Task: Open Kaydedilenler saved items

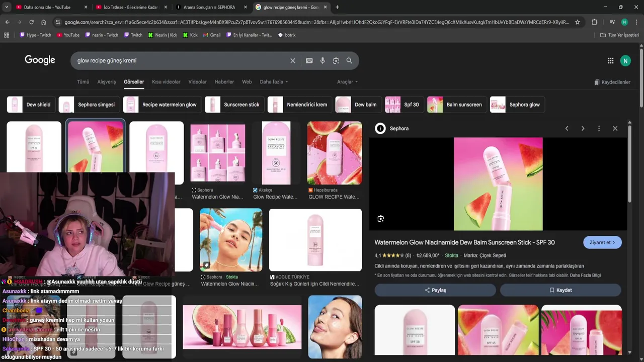Action: [612, 82]
